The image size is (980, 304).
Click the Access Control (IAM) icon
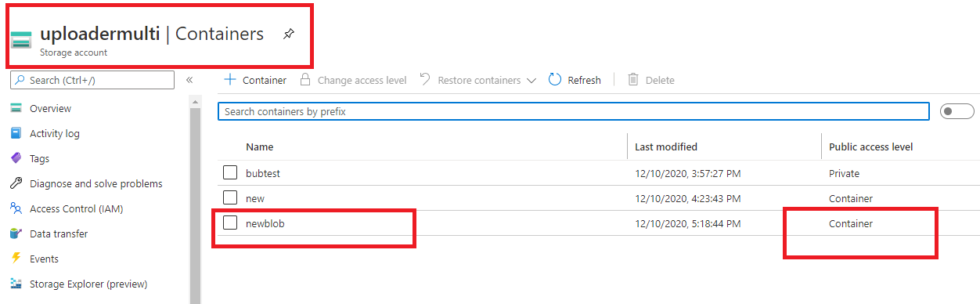16,208
